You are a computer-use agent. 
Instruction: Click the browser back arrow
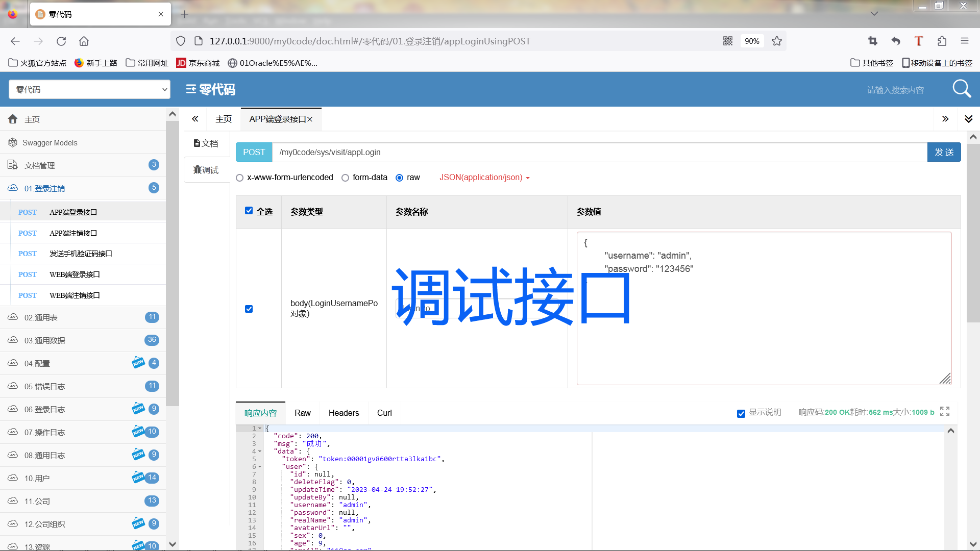(15, 41)
